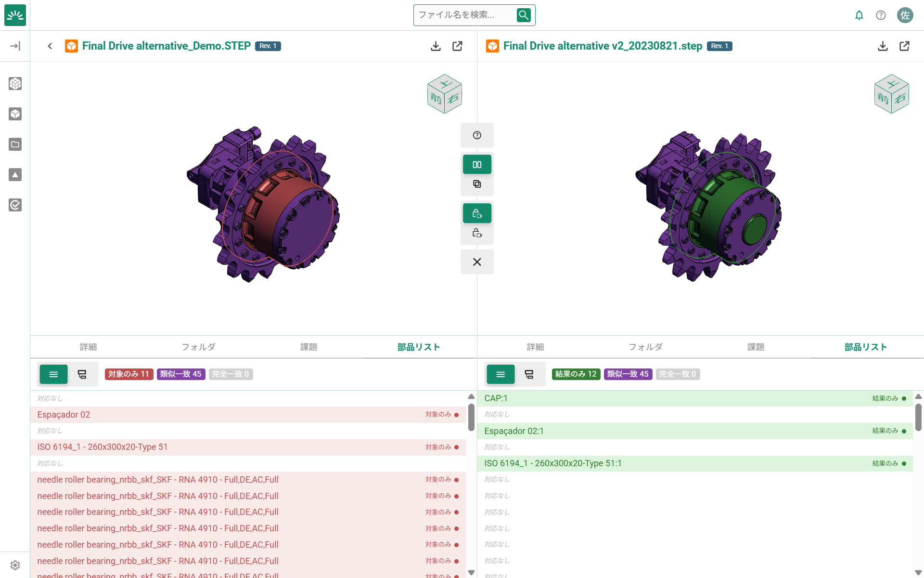Toggle right 完全一致 0 filter
The image size is (924, 578).
pos(678,374)
